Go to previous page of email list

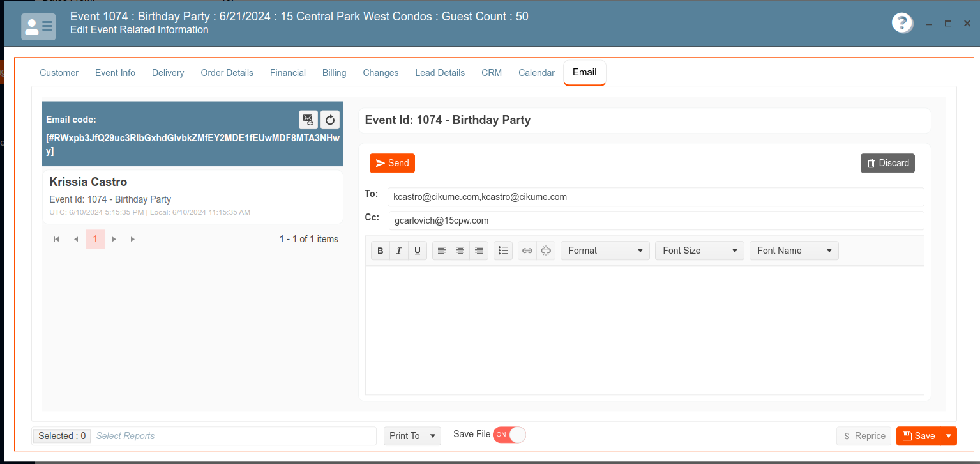click(76, 239)
